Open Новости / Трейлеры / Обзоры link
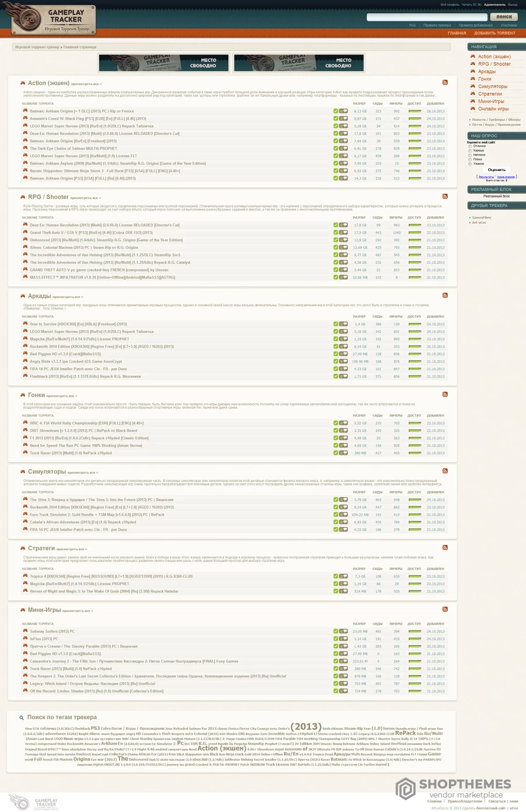The width and height of the screenshot is (526, 812). pyautogui.click(x=496, y=119)
